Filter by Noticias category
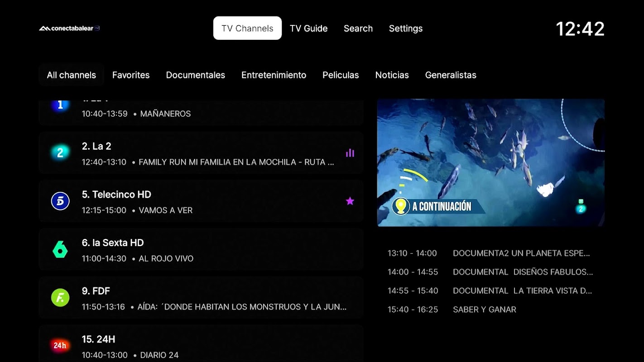 point(392,75)
